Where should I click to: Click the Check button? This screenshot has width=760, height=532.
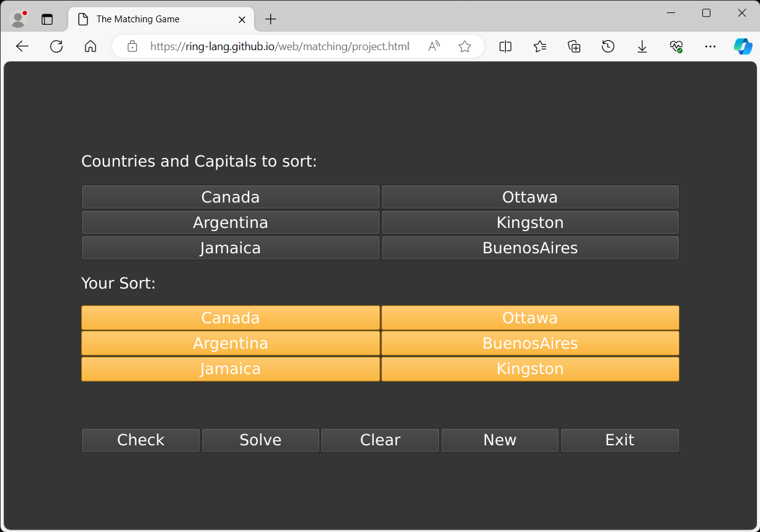pyautogui.click(x=141, y=440)
